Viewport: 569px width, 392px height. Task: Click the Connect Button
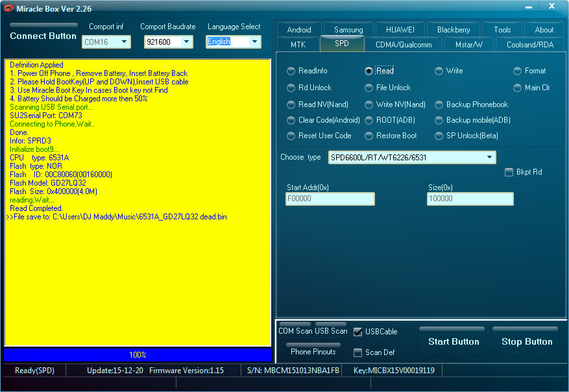[x=43, y=36]
